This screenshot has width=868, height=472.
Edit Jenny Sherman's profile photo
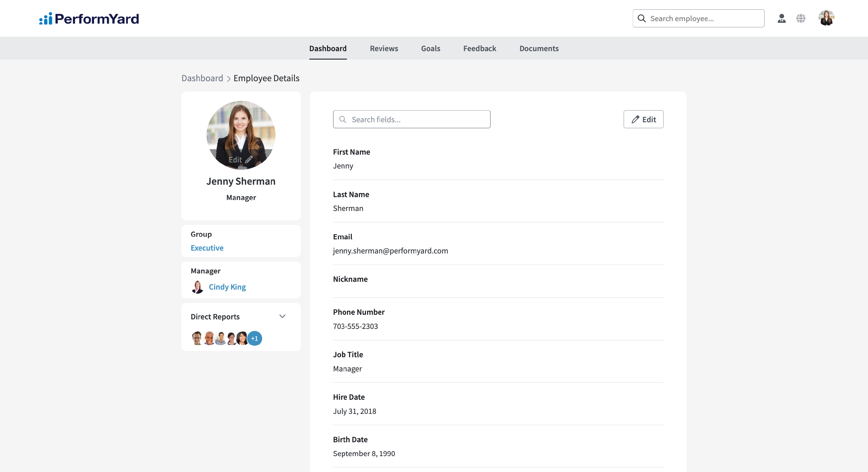click(241, 160)
